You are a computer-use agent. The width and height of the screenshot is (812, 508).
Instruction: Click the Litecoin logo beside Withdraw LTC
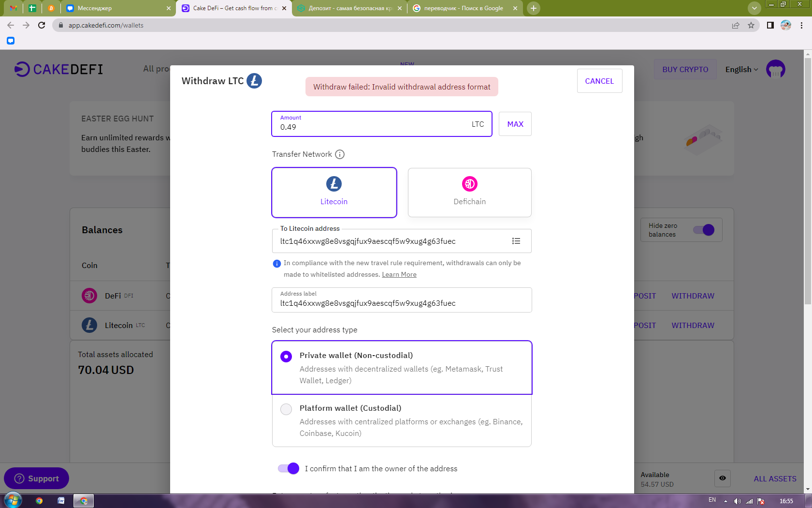click(x=254, y=81)
